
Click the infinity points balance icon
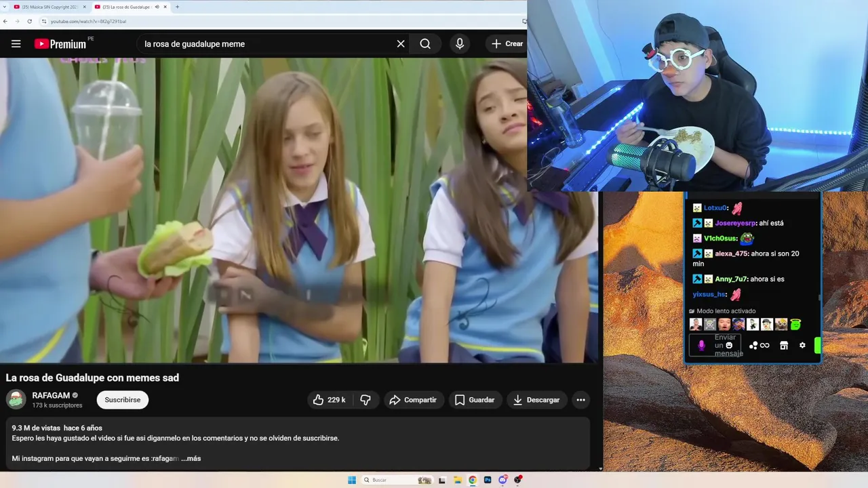[x=765, y=346]
